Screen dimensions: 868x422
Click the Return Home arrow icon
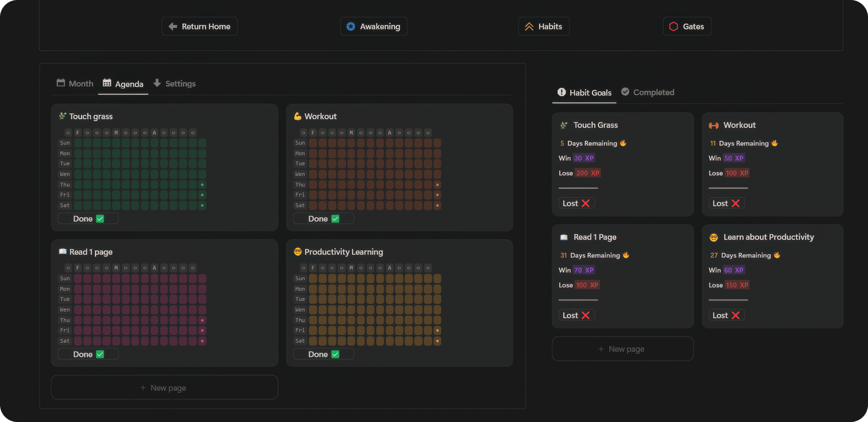click(172, 27)
